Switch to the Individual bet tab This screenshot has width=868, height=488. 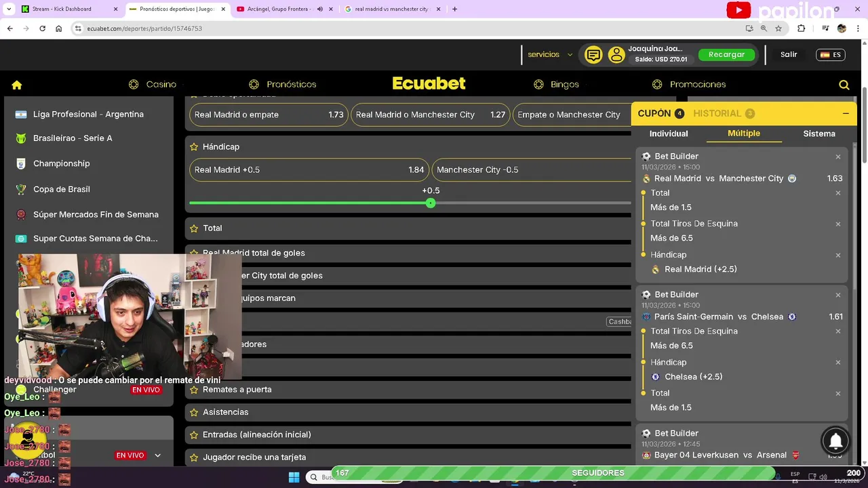click(669, 134)
